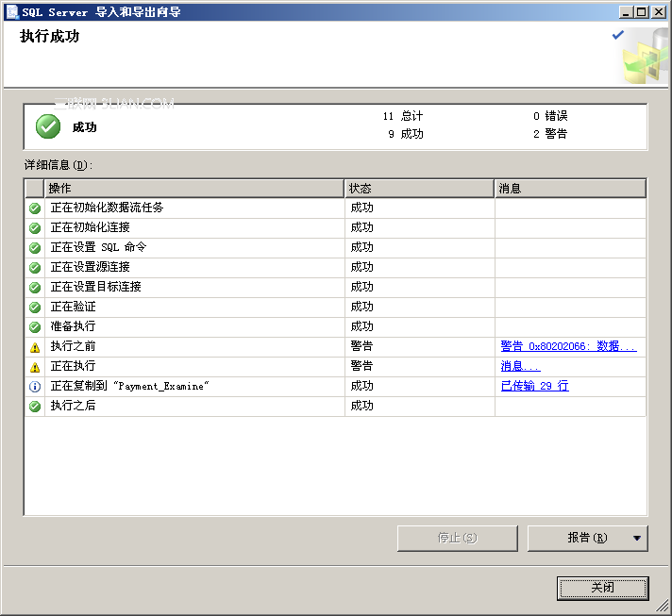Select the 正在设置 SQL 命令 row text
The height and width of the screenshot is (616, 672).
98,247
